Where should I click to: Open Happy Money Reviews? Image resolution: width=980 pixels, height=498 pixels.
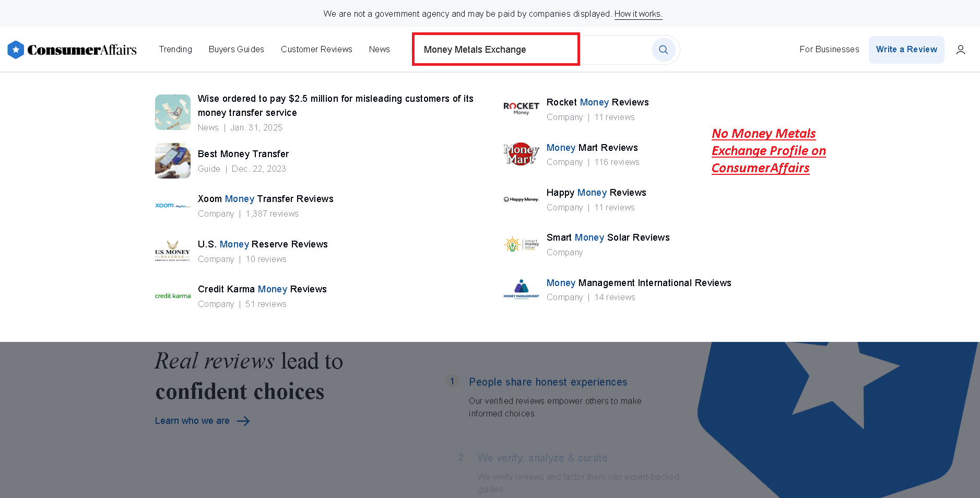[596, 193]
